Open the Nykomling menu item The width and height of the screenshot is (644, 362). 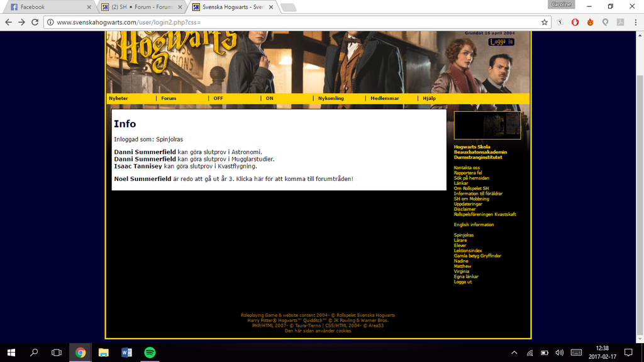(331, 99)
